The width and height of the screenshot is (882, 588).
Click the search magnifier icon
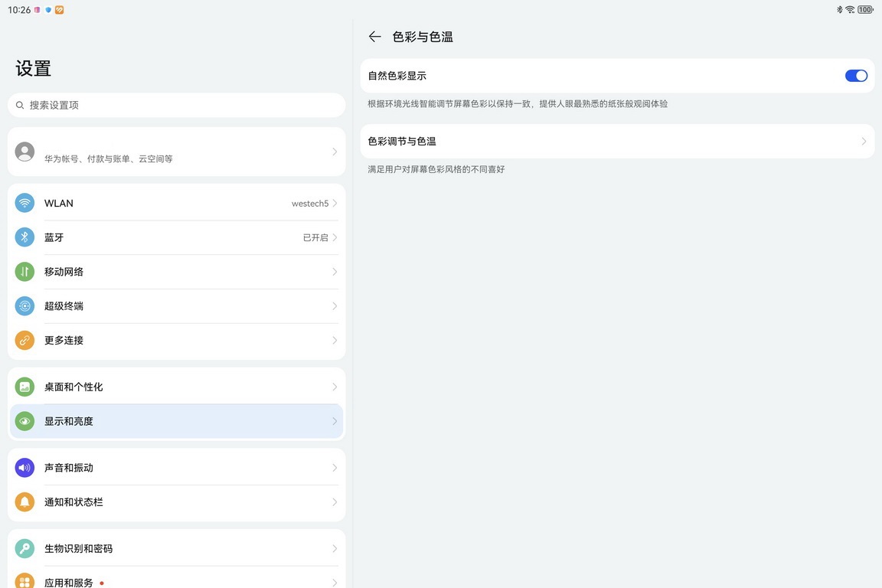click(20, 105)
